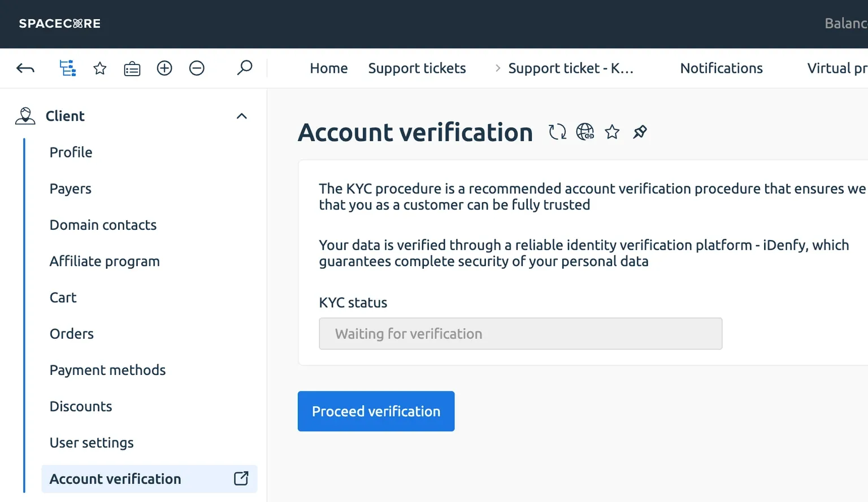Pin the Account verification tab
This screenshot has width=868, height=502.
(640, 132)
